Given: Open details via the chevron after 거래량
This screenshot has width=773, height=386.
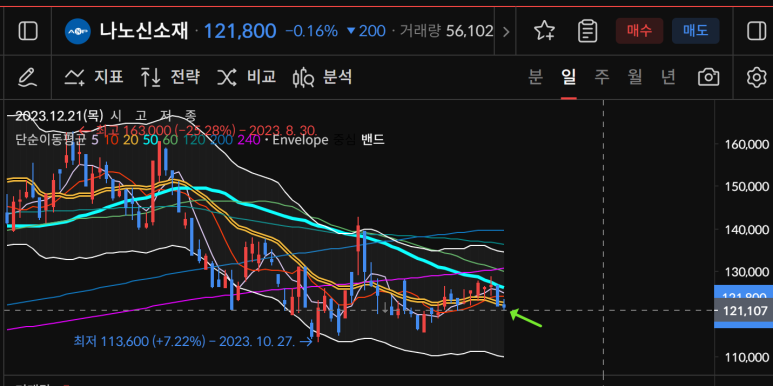Looking at the screenshot, I should [x=505, y=32].
